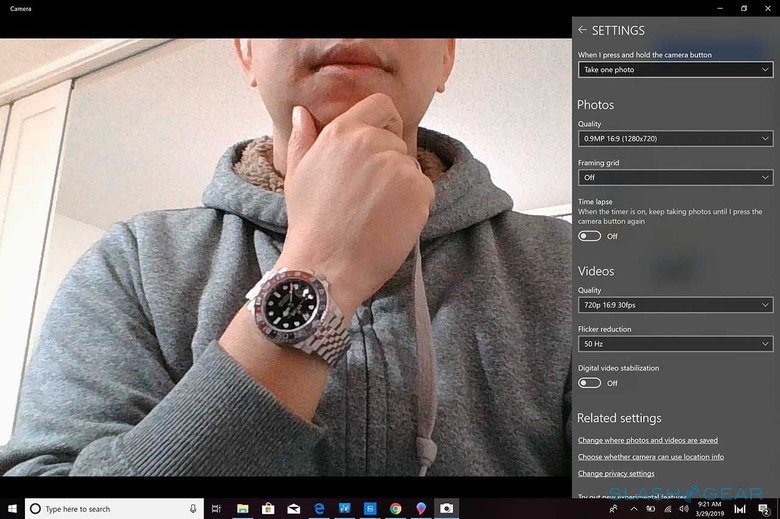
Task: Open the Videos quality dropdown 720p 16:9 30fps
Action: click(x=675, y=305)
